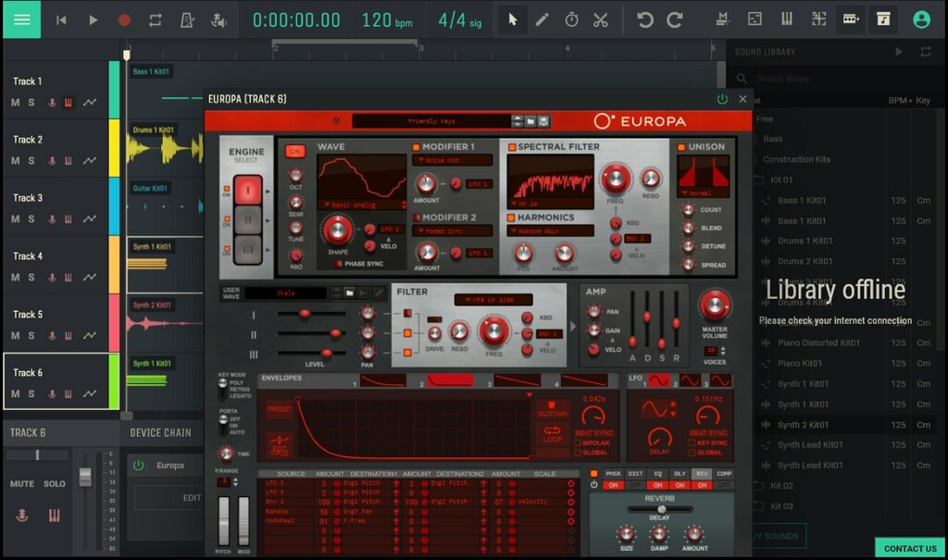Toggle Europa power in the device chain
Viewport: 948px width, 560px height.
coord(139,465)
